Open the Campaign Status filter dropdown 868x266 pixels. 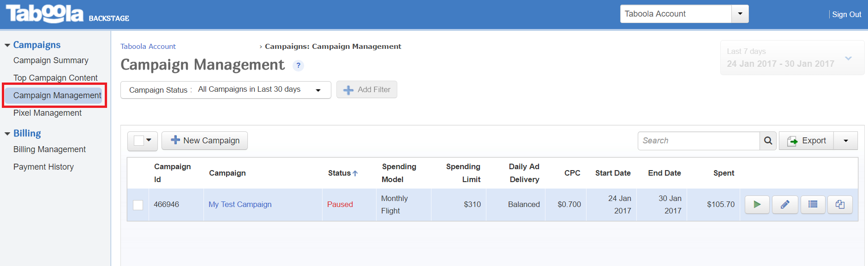(x=226, y=90)
